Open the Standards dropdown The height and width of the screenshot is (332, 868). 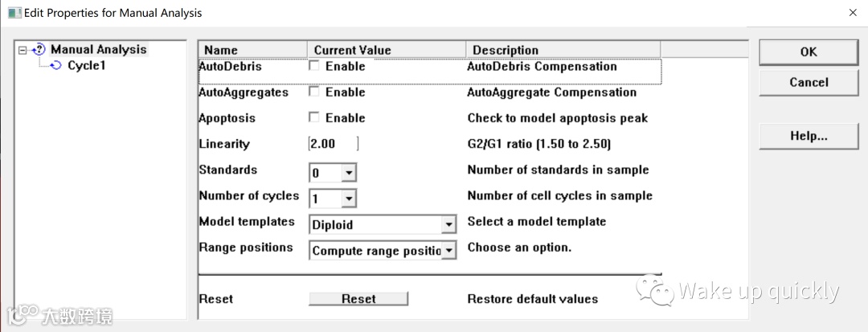348,173
